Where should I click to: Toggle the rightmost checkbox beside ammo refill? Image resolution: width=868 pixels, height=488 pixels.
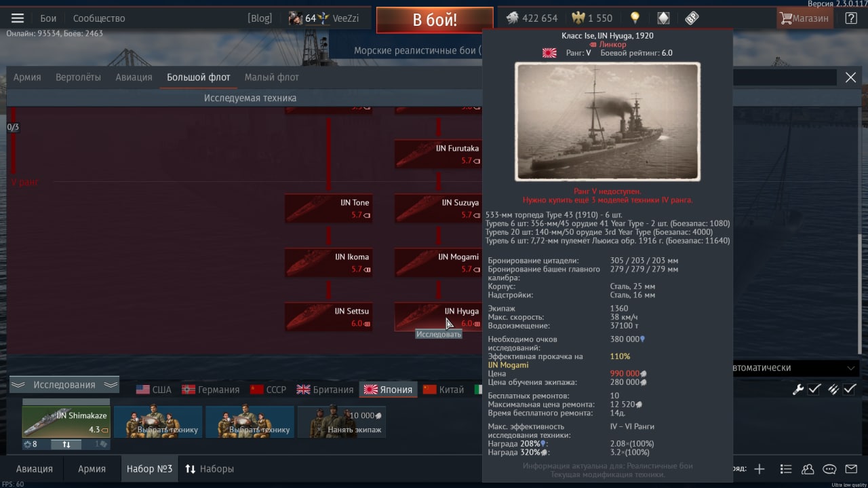pyautogui.click(x=850, y=389)
